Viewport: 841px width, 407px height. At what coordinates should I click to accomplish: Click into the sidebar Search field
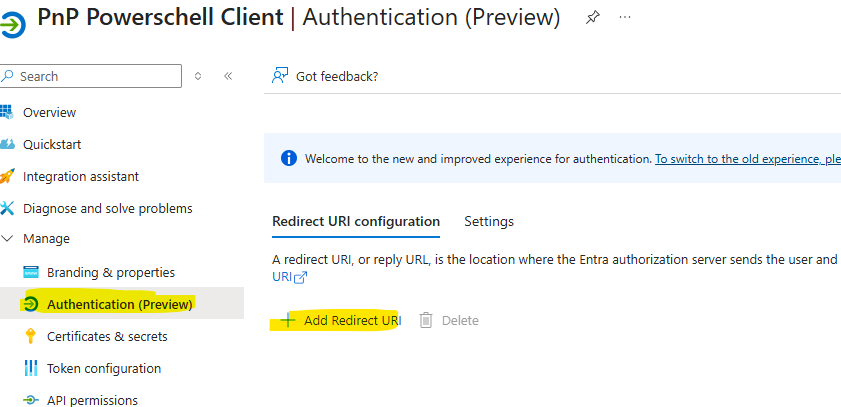coord(97,76)
